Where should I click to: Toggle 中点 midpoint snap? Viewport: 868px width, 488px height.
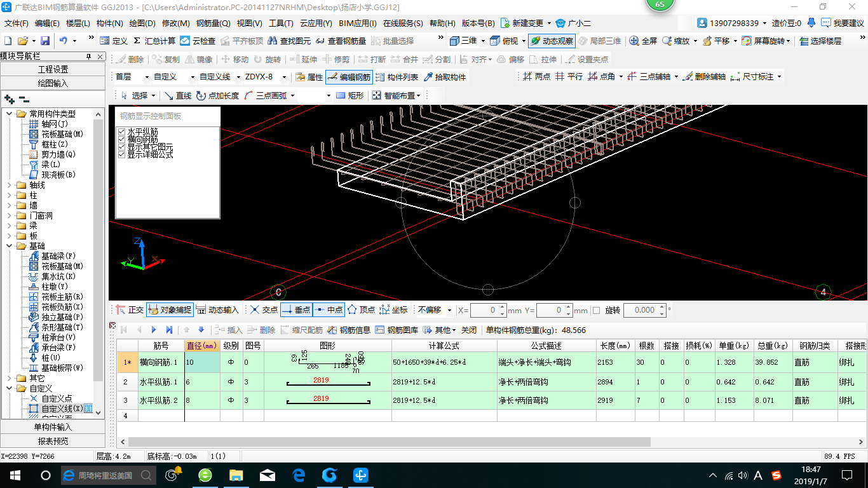click(329, 310)
